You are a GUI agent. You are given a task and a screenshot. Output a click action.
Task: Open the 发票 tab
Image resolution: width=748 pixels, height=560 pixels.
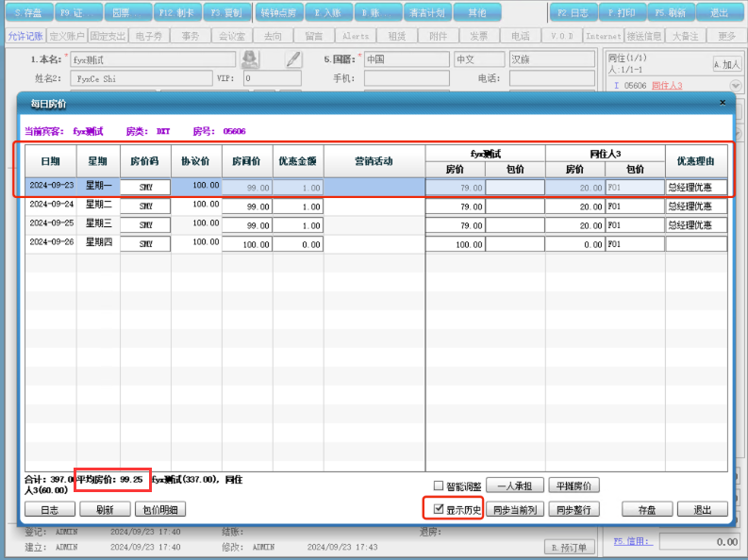pos(479,36)
